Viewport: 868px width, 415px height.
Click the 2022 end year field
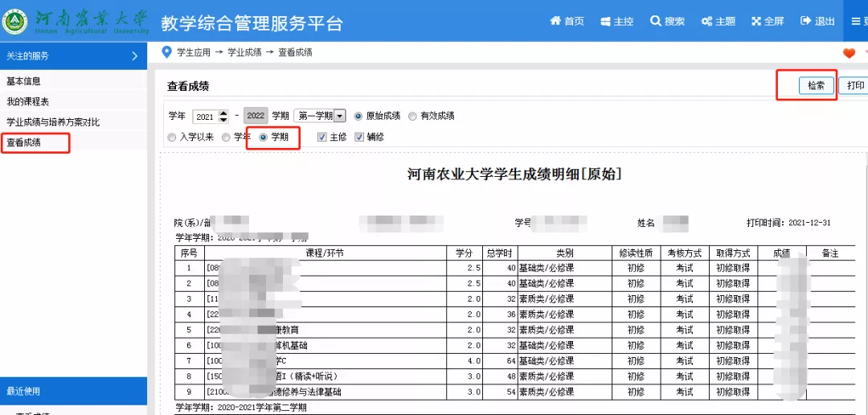pos(256,117)
